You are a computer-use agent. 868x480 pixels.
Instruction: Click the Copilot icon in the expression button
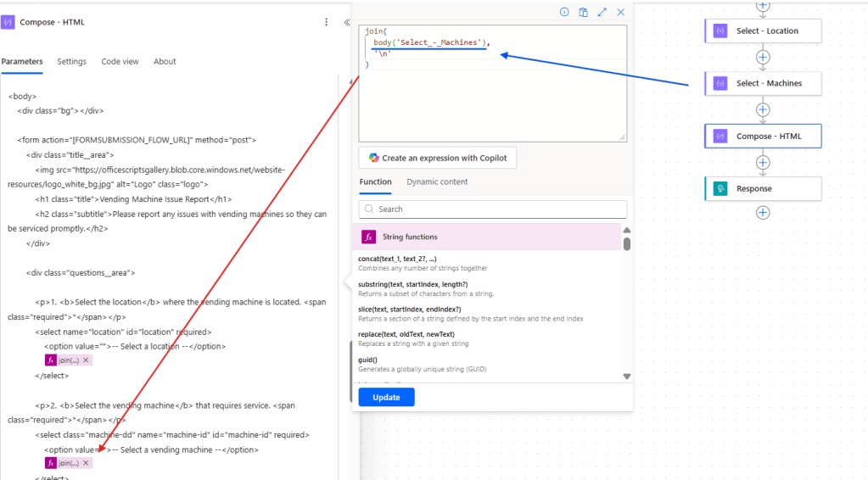(373, 158)
